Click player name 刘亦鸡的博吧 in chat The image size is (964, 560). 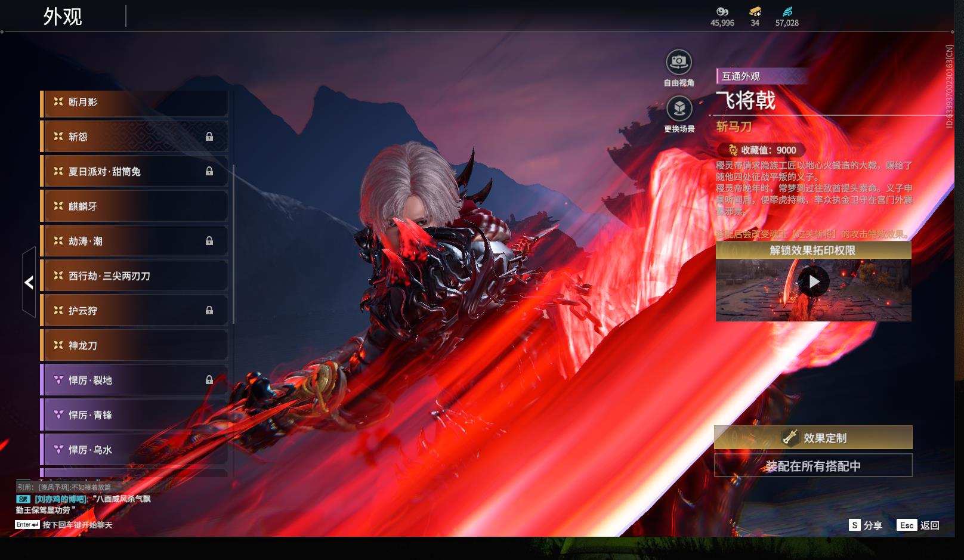(x=61, y=499)
